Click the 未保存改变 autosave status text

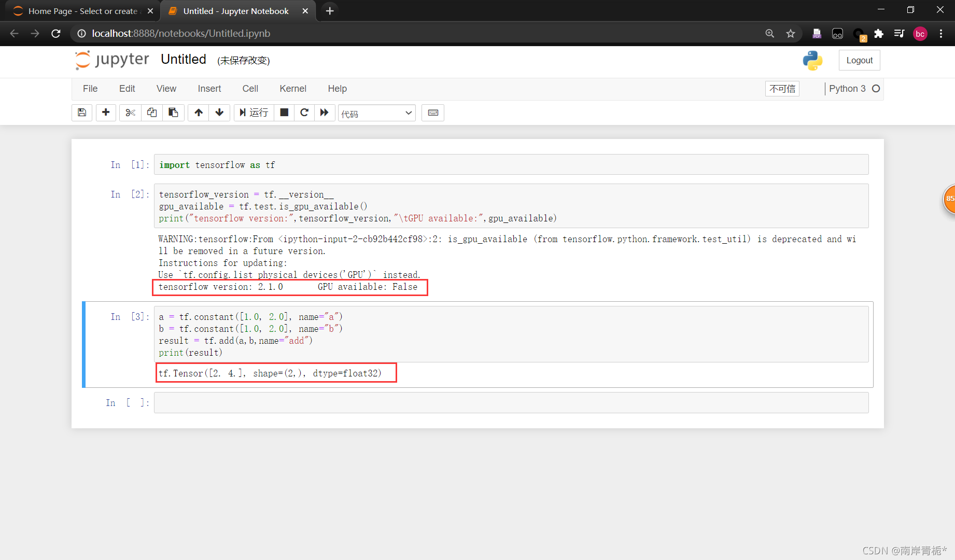244,61
